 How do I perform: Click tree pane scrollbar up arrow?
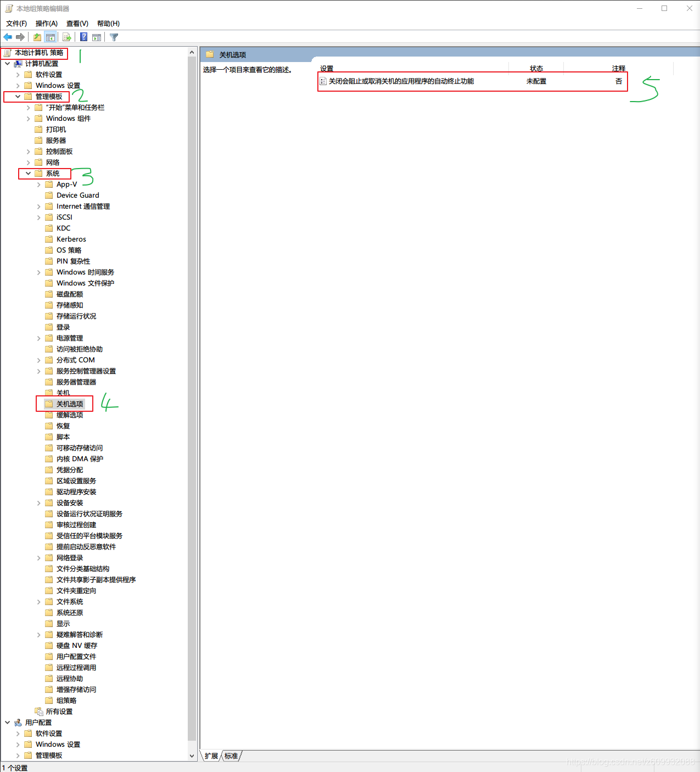click(192, 52)
